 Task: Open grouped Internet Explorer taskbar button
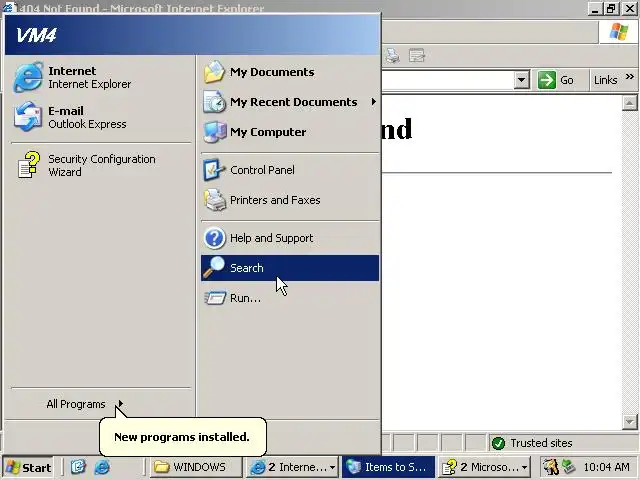pyautogui.click(x=292, y=467)
